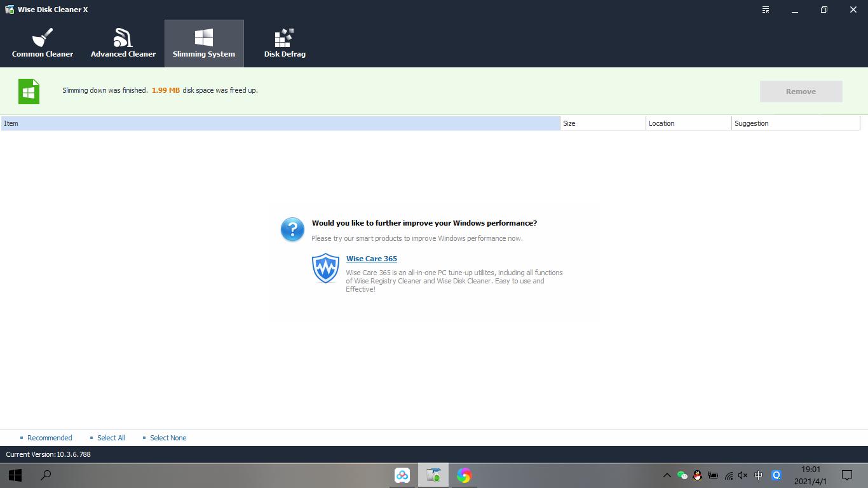Close the Wise Disk Cleaner window

853,10
